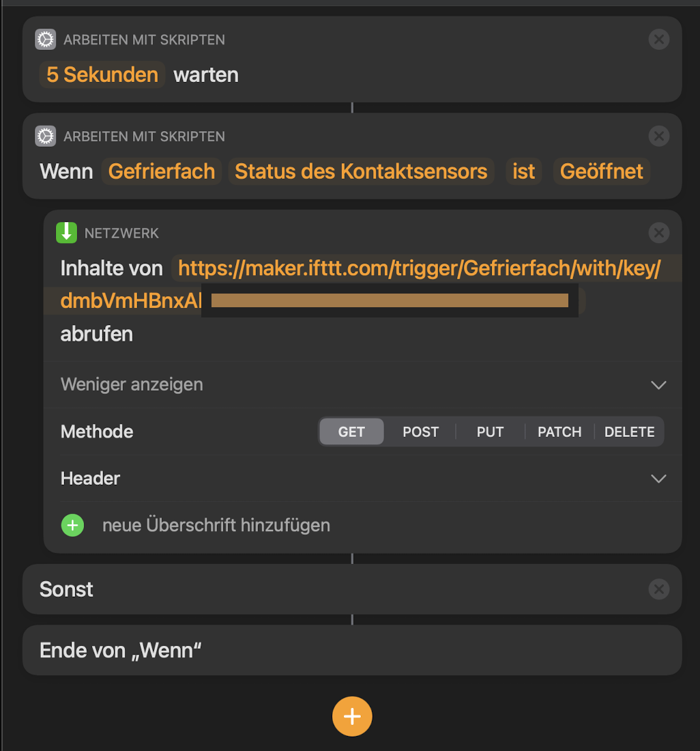Select the DELETE method
This screenshot has height=751, width=700.
tap(629, 432)
